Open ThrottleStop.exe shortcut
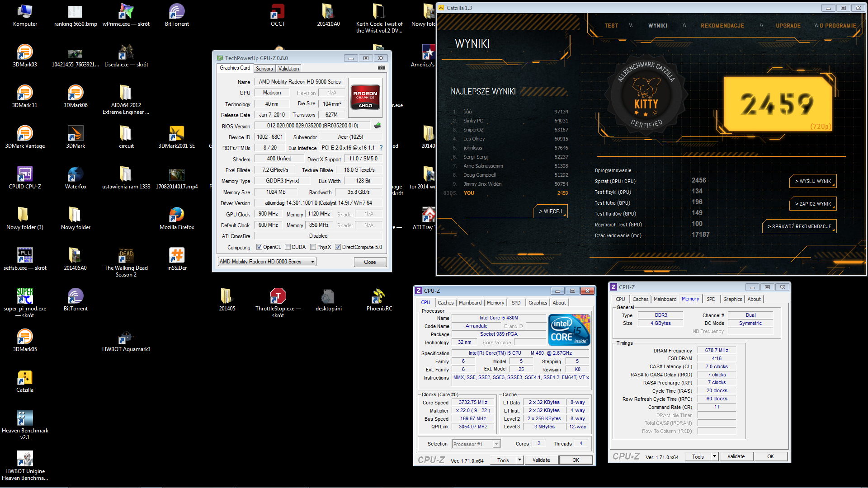Viewport: 868px width, 488px height. pos(278,303)
